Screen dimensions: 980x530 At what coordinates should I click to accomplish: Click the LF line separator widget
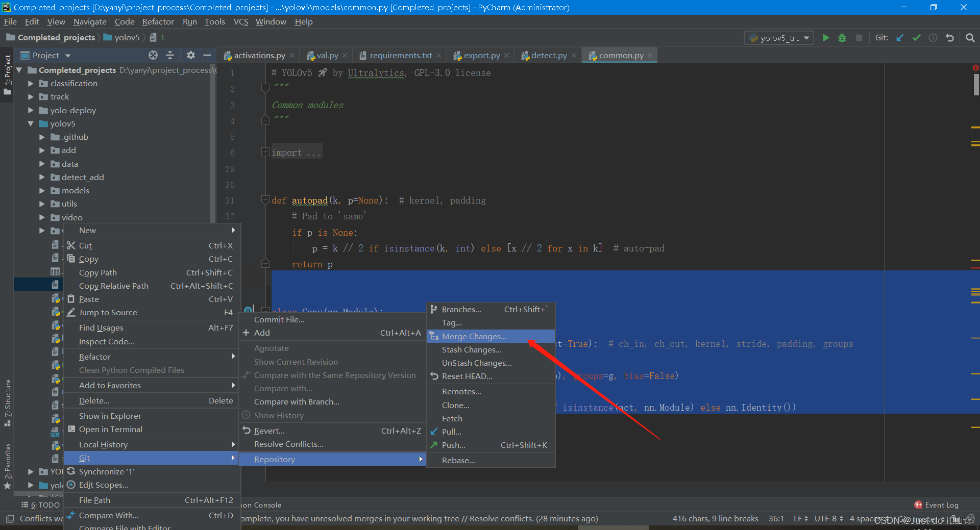pos(800,518)
